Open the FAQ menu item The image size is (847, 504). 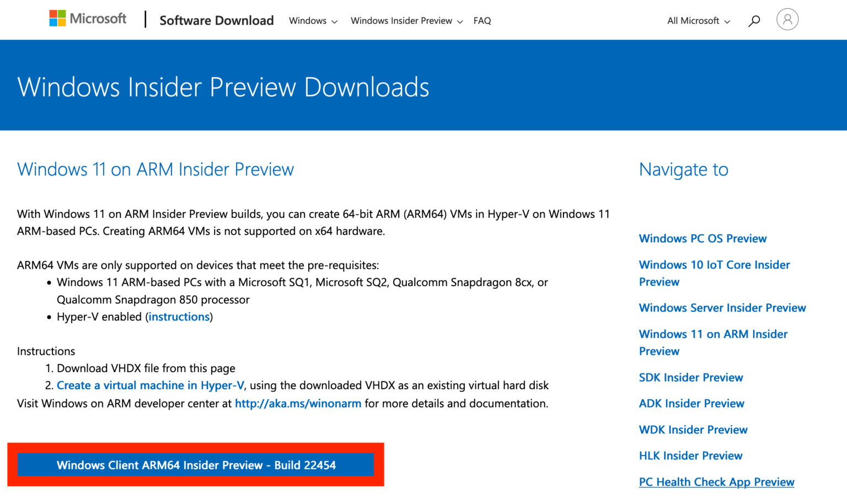(482, 21)
